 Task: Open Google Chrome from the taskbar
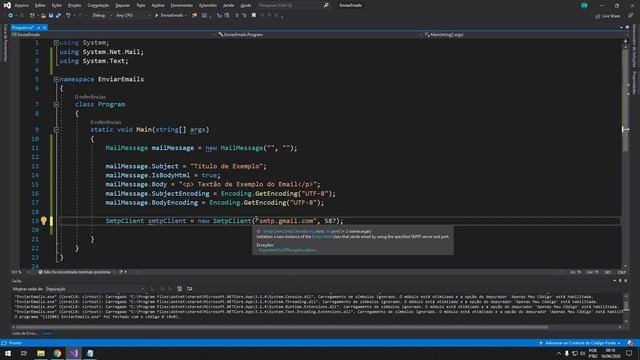click(x=57, y=353)
